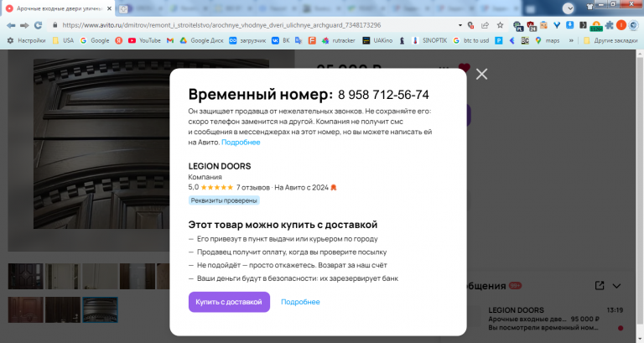
Task: Go back with the browser back arrow
Action: (11, 25)
